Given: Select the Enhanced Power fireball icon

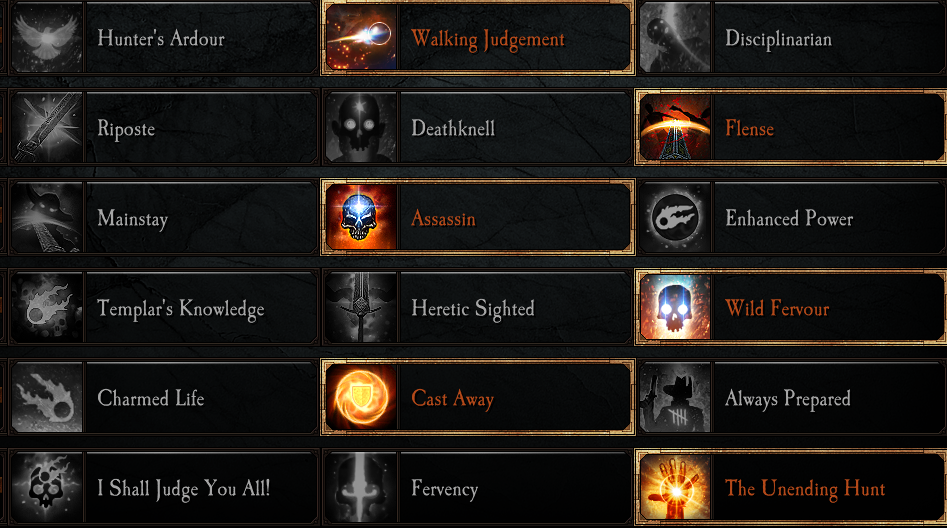Looking at the screenshot, I should pyautogui.click(x=675, y=217).
